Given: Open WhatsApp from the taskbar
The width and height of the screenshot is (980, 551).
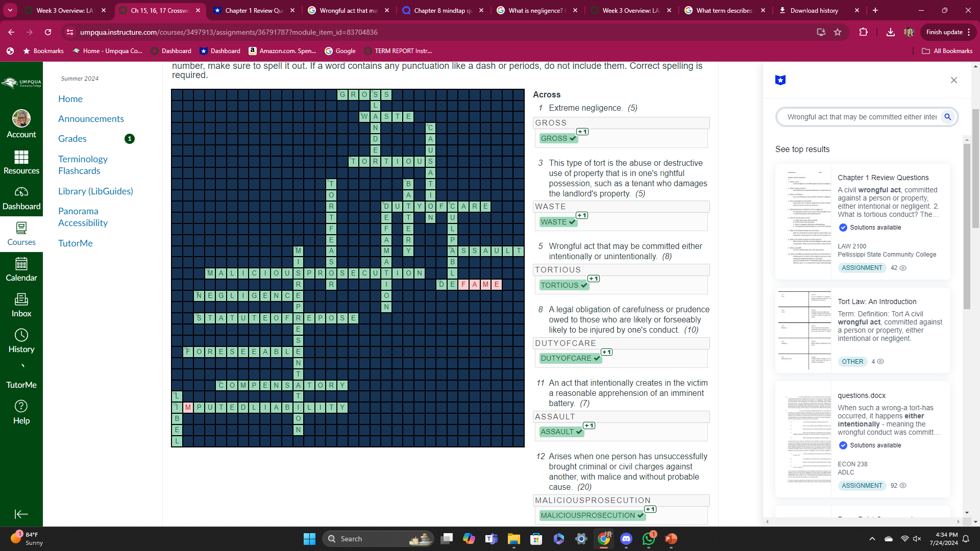Looking at the screenshot, I should (648, 539).
